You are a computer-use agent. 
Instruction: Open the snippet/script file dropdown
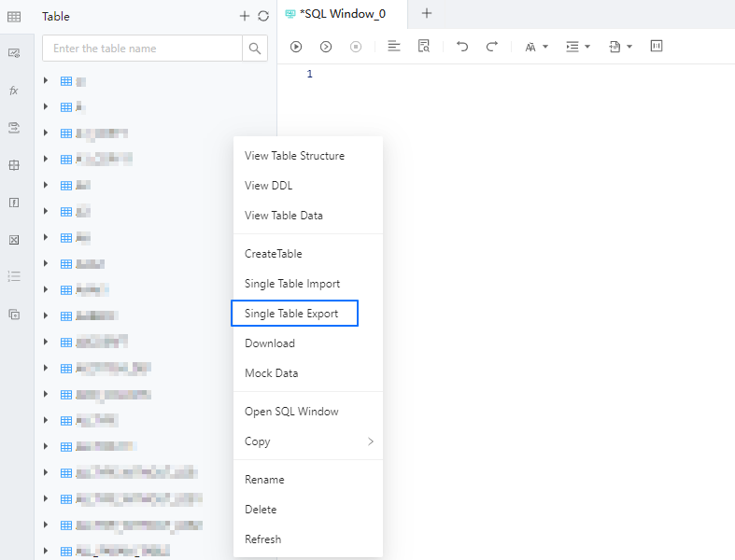tap(620, 47)
